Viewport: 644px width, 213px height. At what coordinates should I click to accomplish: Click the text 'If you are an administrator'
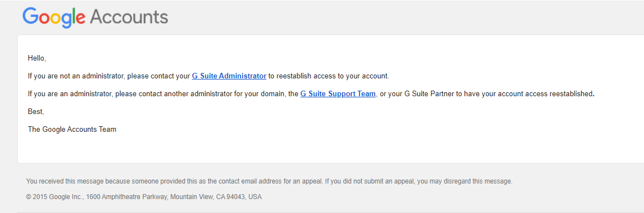[70, 94]
